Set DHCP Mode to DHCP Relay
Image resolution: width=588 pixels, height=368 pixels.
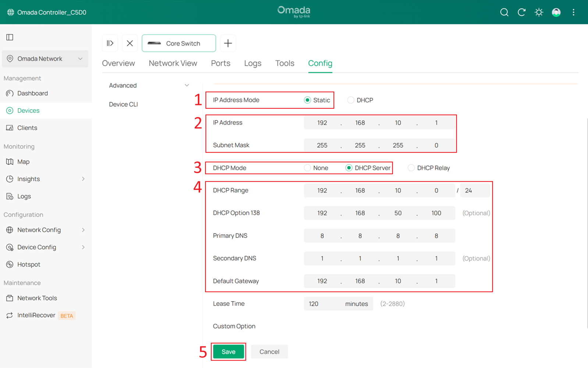411,168
